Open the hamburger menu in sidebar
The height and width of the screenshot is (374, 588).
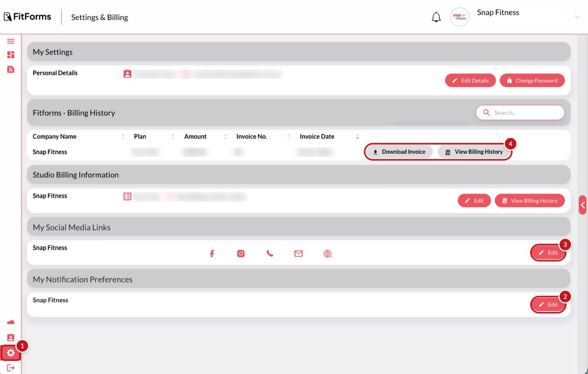pyautogui.click(x=11, y=41)
